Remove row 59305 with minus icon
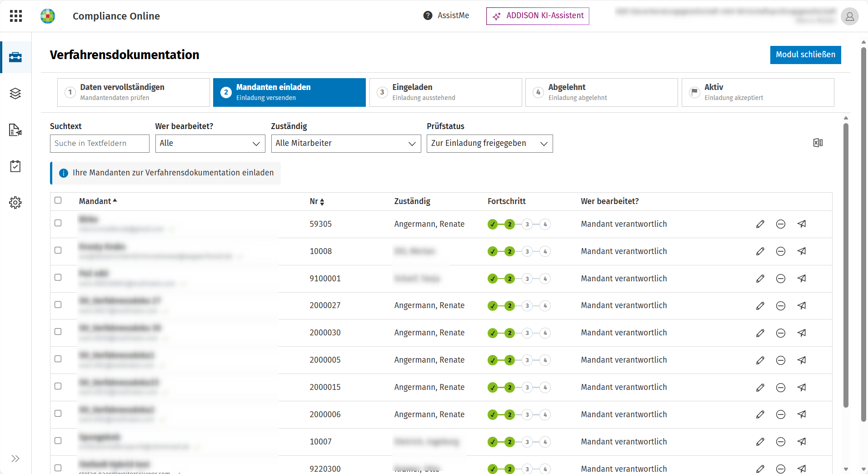868x474 pixels. coord(781,224)
